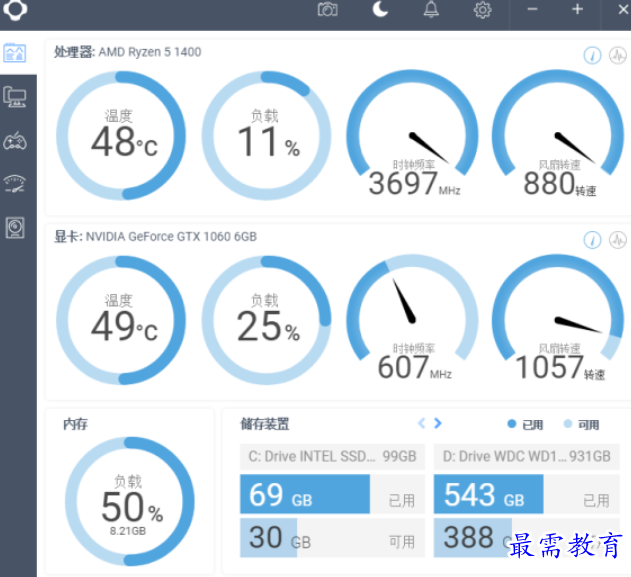Open the tuning section via the gauge icon
631x577 pixels.
[x=15, y=184]
